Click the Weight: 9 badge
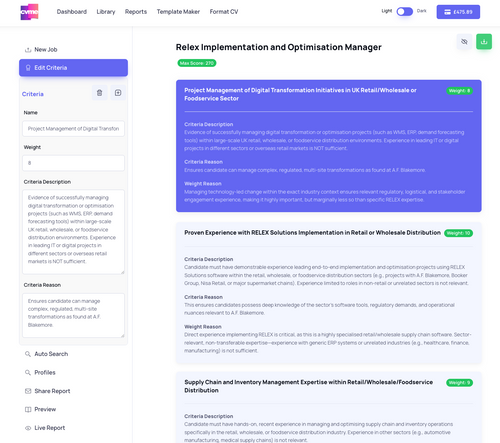This screenshot has width=500, height=443. (x=459, y=383)
